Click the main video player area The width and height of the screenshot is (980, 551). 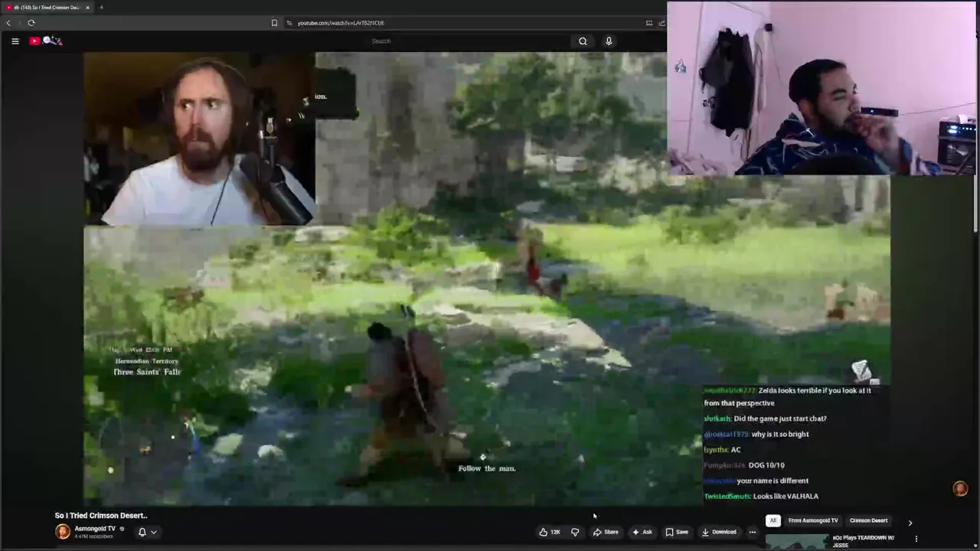tap(487, 279)
